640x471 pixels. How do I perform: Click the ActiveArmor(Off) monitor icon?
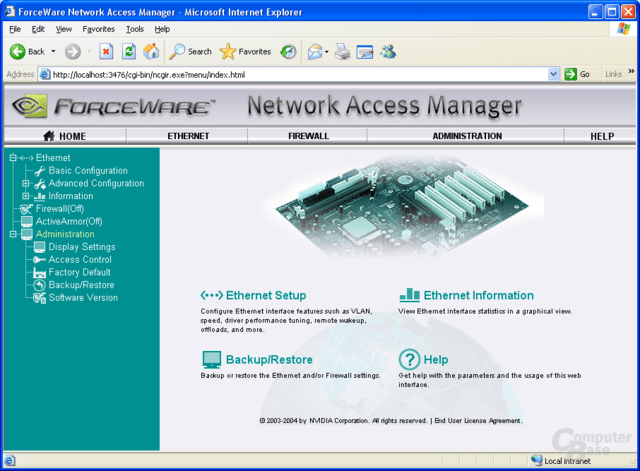(x=27, y=222)
